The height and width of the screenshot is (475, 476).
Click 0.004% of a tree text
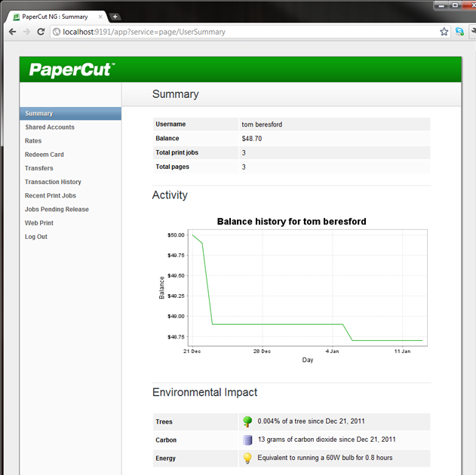[x=311, y=421]
